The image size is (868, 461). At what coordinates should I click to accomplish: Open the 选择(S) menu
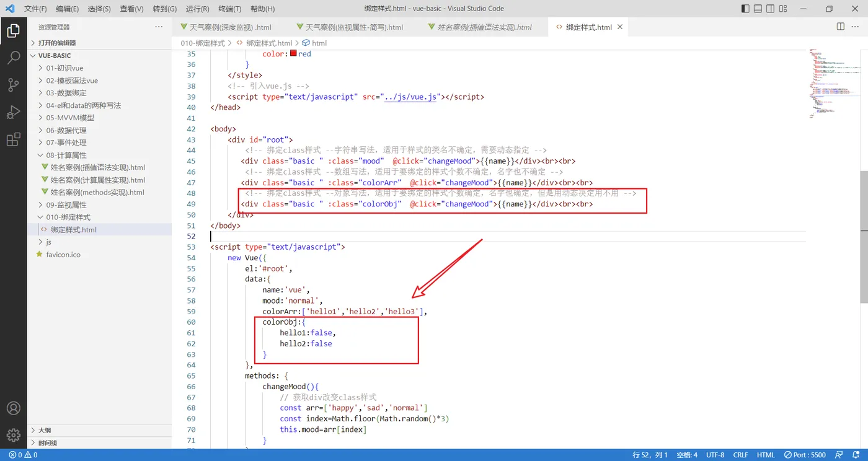pyautogui.click(x=99, y=9)
